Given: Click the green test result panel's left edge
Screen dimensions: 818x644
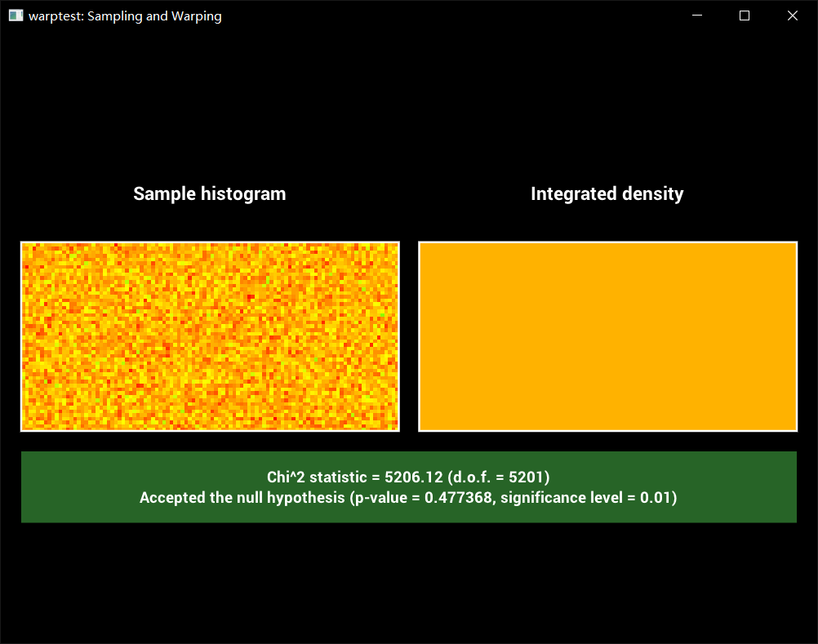Looking at the screenshot, I should click(25, 486).
